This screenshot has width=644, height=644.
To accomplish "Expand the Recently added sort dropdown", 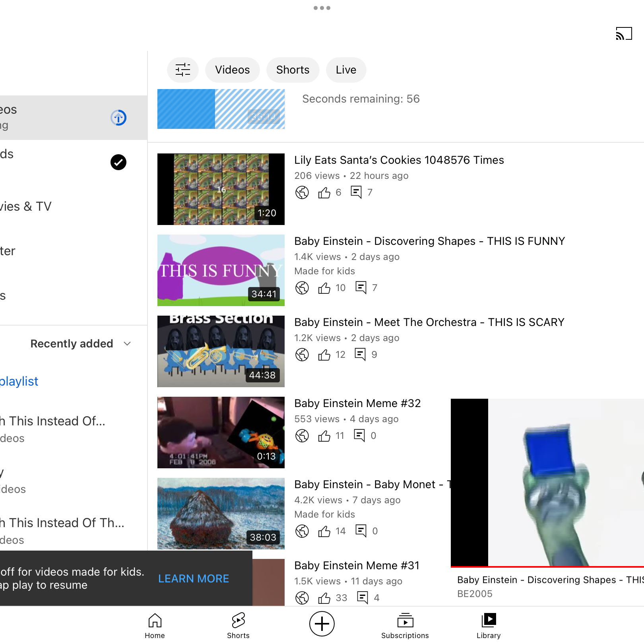I will point(72,343).
